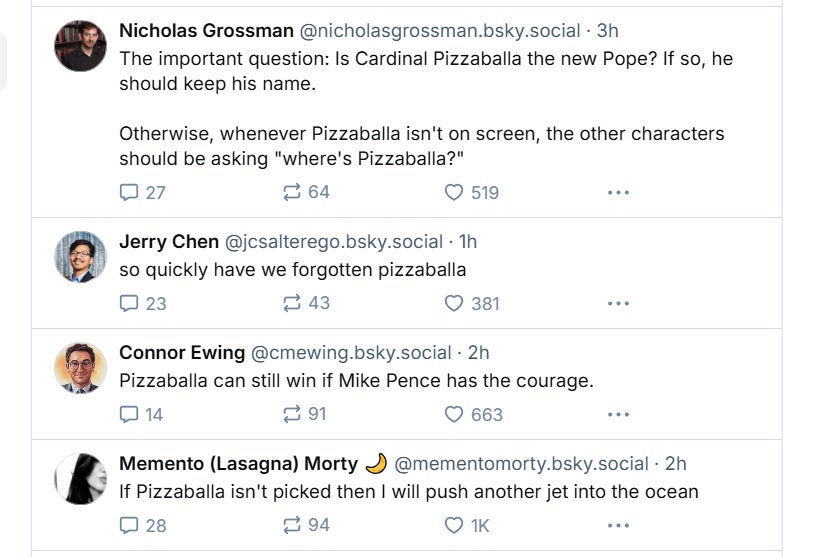Like Connor Ewing's post
The width and height of the screenshot is (817, 557).
click(x=454, y=414)
